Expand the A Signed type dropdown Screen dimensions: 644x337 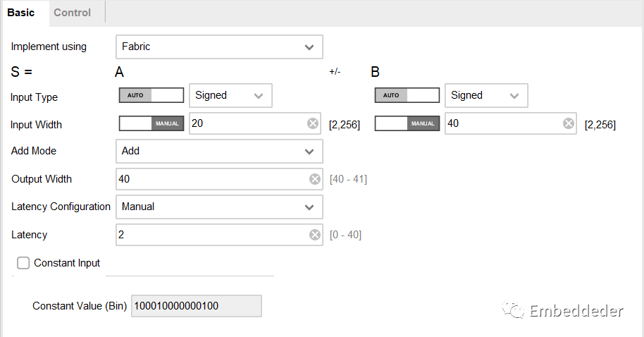pyautogui.click(x=231, y=95)
